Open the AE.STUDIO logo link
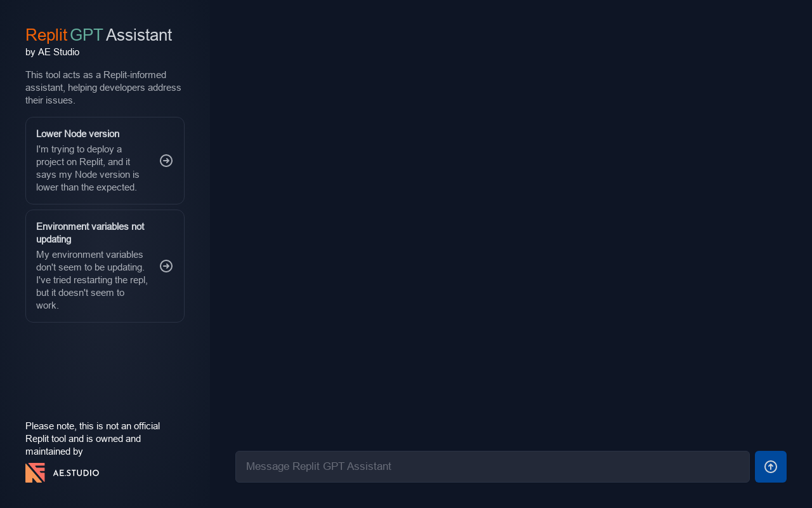The image size is (812, 508). tap(62, 472)
